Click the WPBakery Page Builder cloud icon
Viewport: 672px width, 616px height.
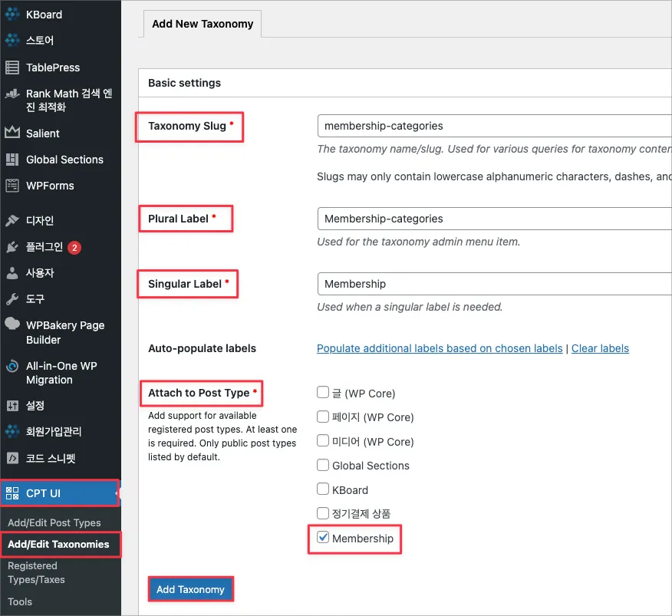point(12,324)
